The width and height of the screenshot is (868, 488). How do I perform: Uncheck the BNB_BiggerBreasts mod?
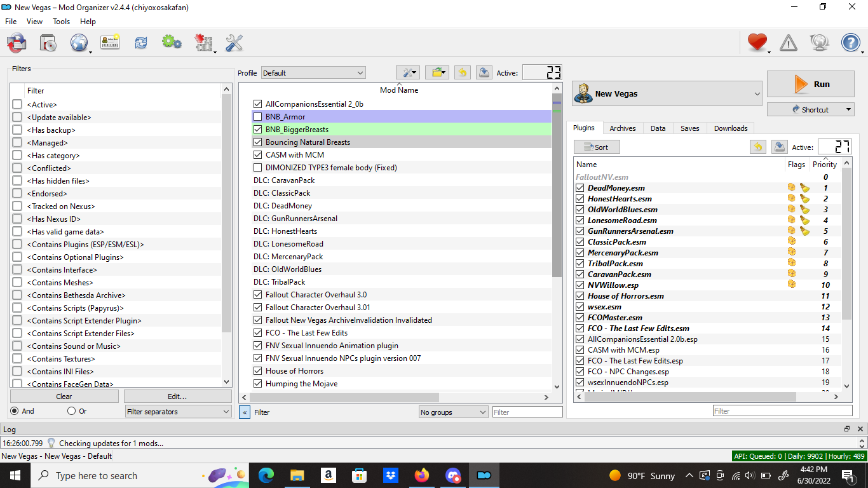tap(257, 130)
